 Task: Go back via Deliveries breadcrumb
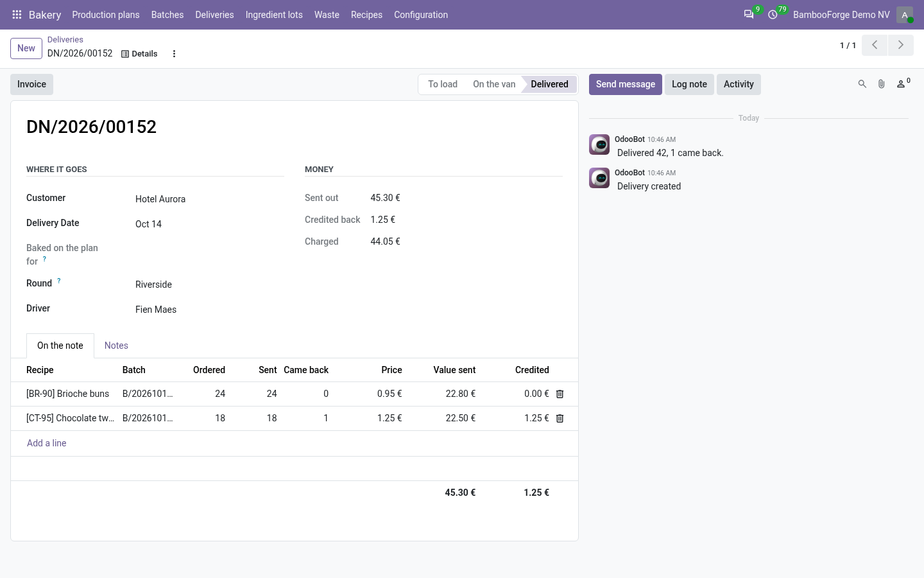[x=65, y=40]
